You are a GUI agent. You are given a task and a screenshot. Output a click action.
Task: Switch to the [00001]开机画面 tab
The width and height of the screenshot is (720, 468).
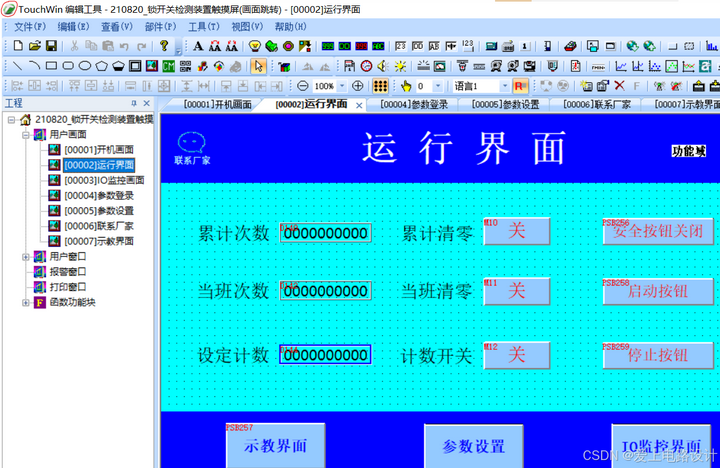click(x=217, y=105)
